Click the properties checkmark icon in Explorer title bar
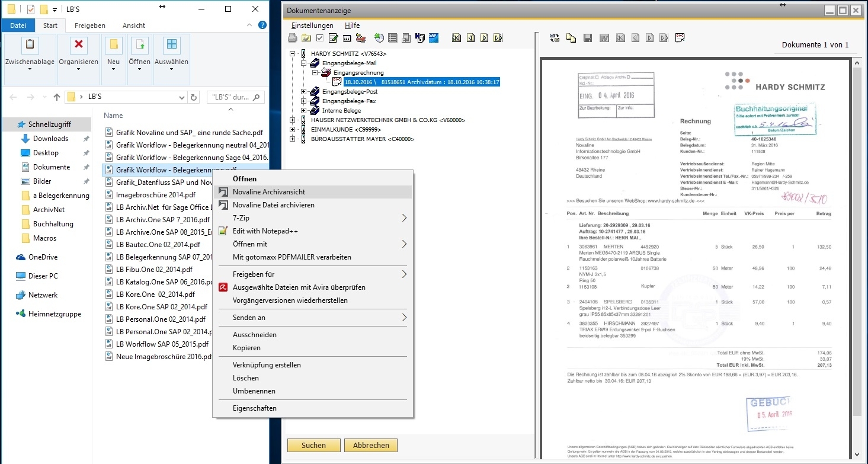Screen dimensions: 868x464 click(x=31, y=9)
